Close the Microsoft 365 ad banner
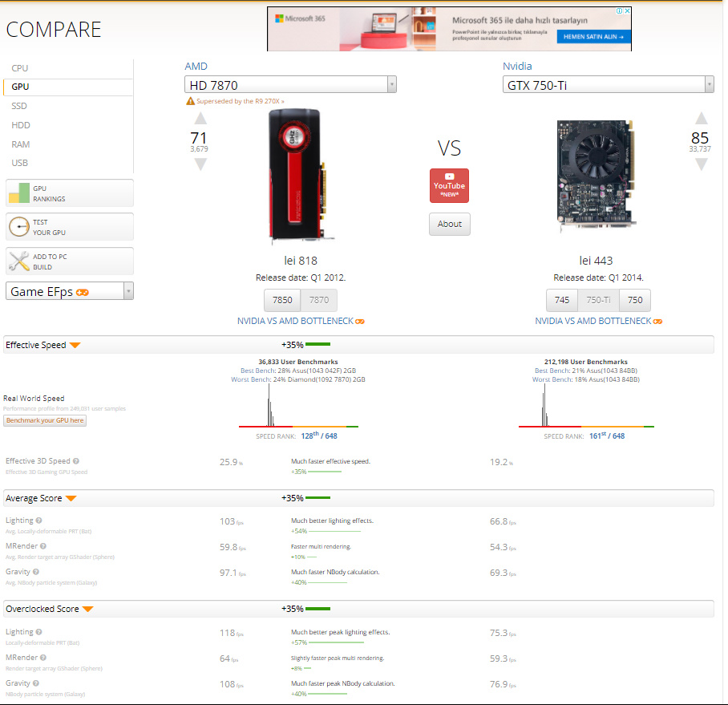Screen dimensions: 728x705 [x=627, y=10]
